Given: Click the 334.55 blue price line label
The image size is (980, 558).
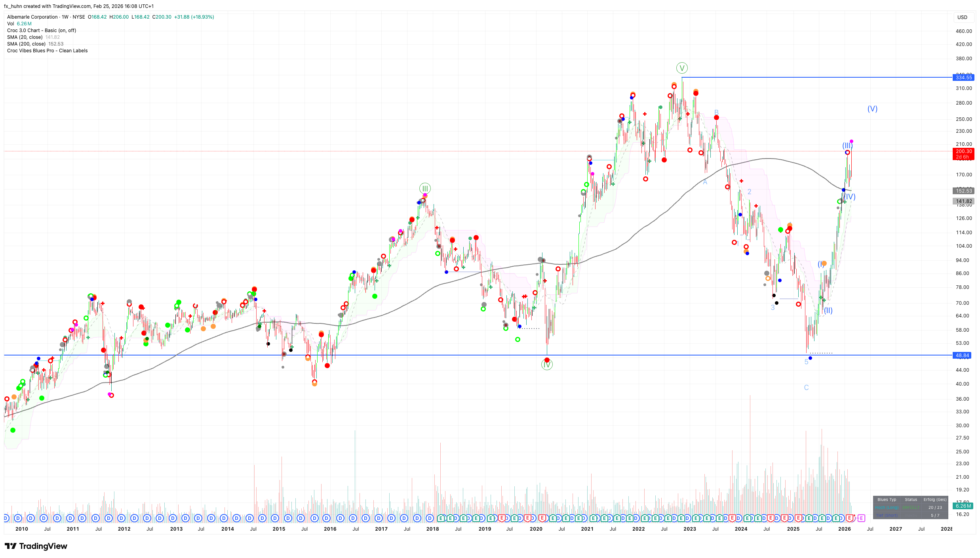Looking at the screenshot, I should [963, 77].
